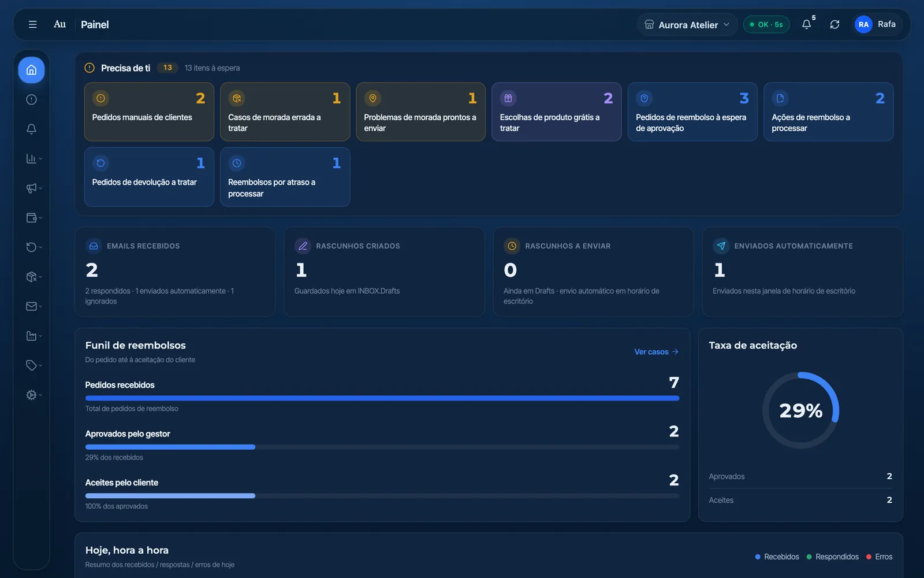
Task: Click the Au logo in top bar
Action: 59,24
